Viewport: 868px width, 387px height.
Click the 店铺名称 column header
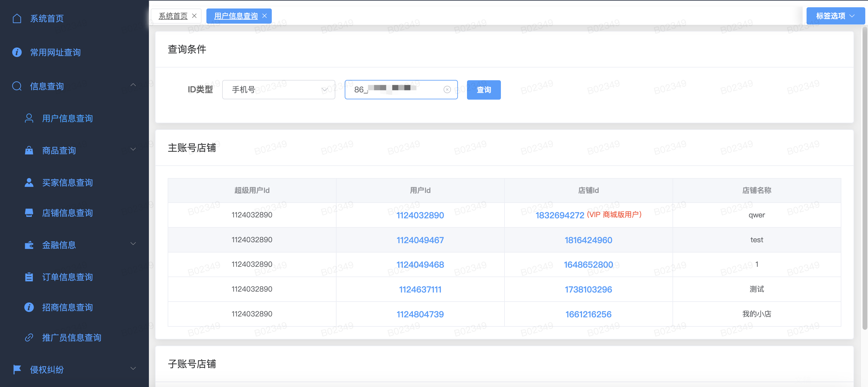pos(756,190)
